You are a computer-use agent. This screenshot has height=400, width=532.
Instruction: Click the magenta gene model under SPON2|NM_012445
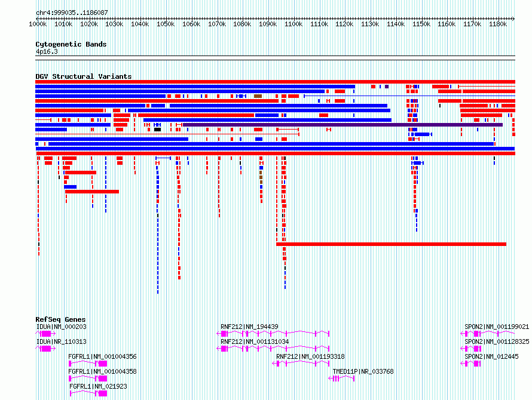(x=471, y=364)
